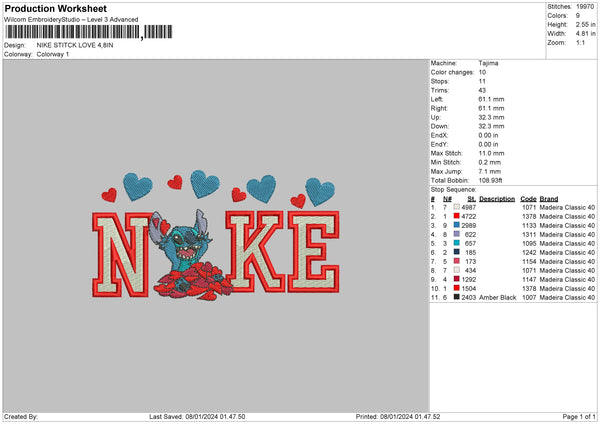Click the 'Description' column header
600x424 pixels.
click(497, 199)
